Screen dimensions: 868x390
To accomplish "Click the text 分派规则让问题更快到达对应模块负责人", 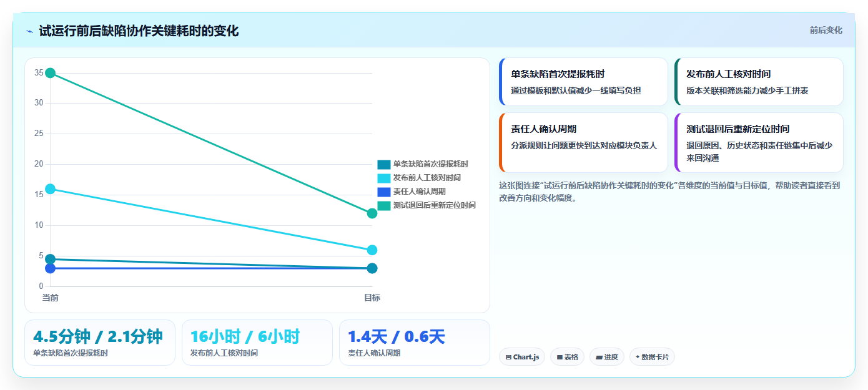I will [584, 145].
